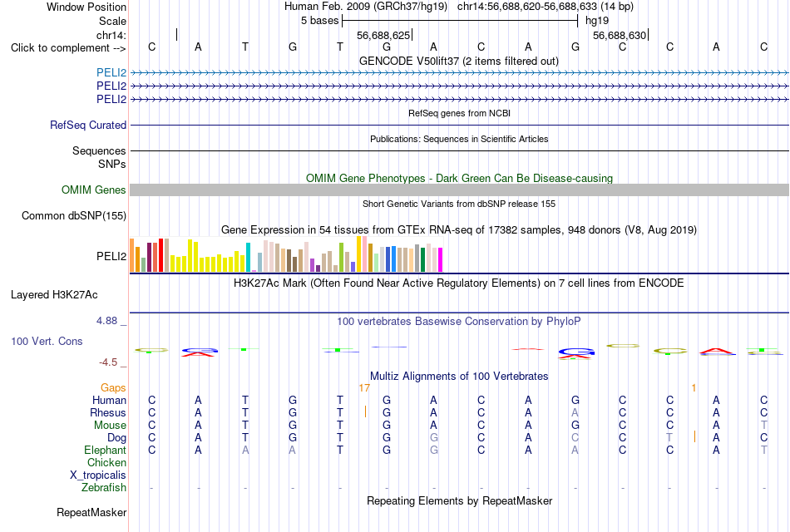This screenshot has height=532, width=790.
Task: Click the SNPs track label
Action: click(112, 164)
